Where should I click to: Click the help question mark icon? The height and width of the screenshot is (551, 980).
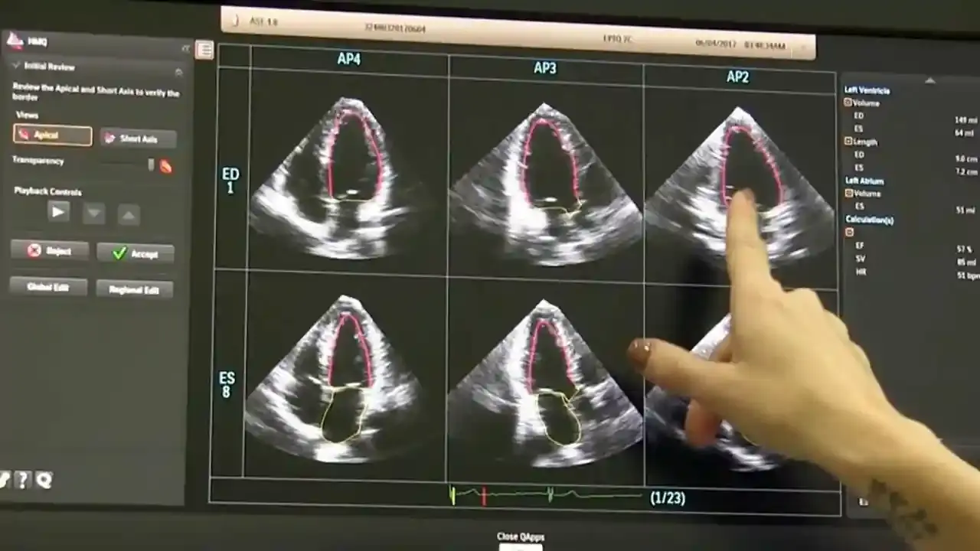point(22,480)
